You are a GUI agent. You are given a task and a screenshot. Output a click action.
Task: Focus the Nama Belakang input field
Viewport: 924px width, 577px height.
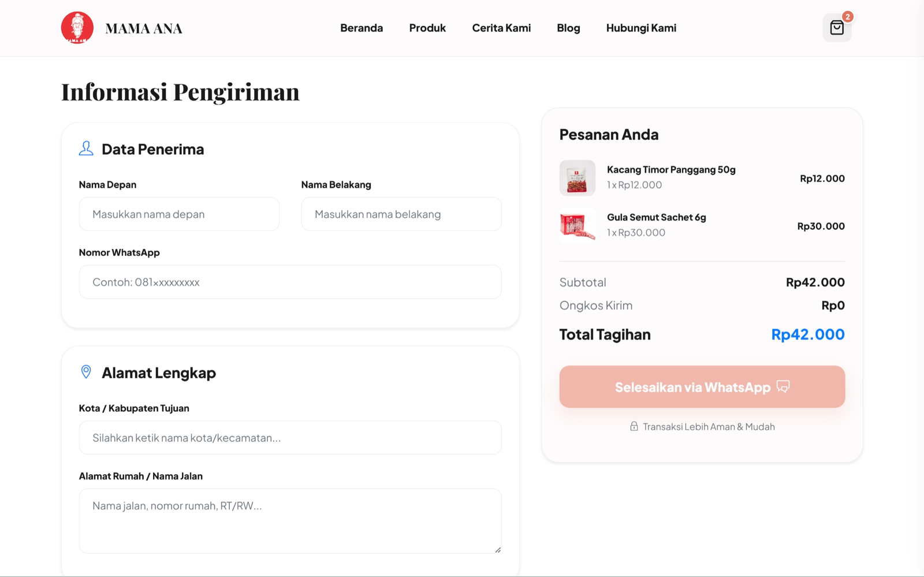[x=401, y=214]
